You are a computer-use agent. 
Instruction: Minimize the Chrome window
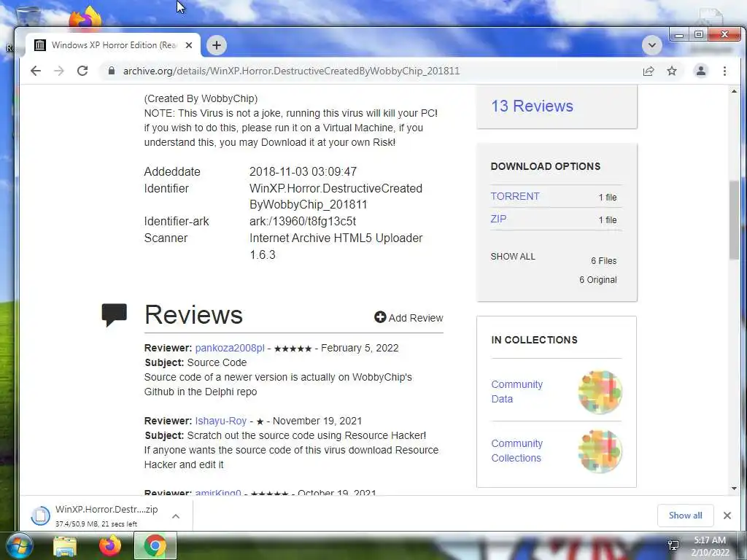point(679,35)
